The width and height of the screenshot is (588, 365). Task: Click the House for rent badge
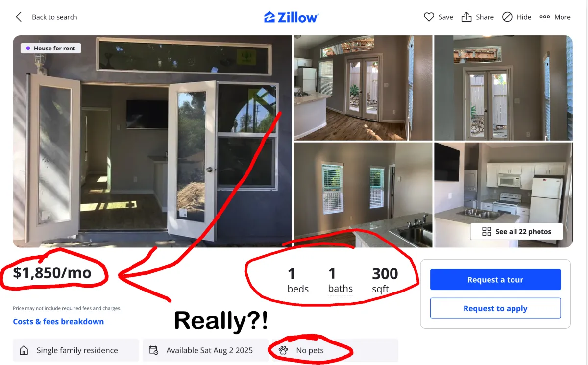[x=51, y=49]
